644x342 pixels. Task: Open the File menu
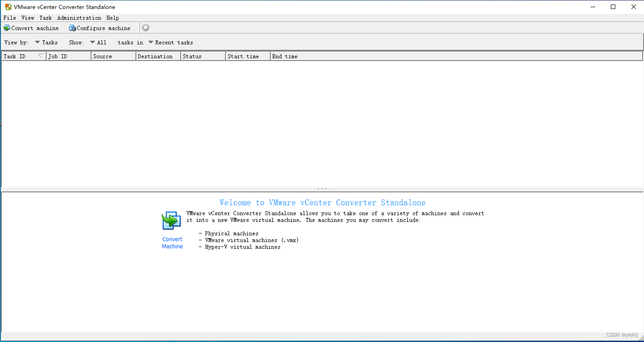tap(9, 18)
